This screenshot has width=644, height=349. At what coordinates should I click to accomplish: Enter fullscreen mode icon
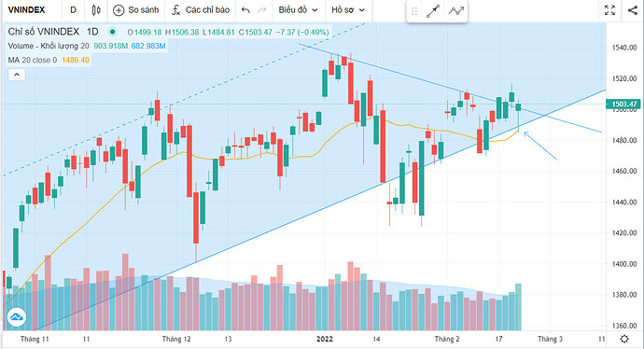(x=609, y=10)
